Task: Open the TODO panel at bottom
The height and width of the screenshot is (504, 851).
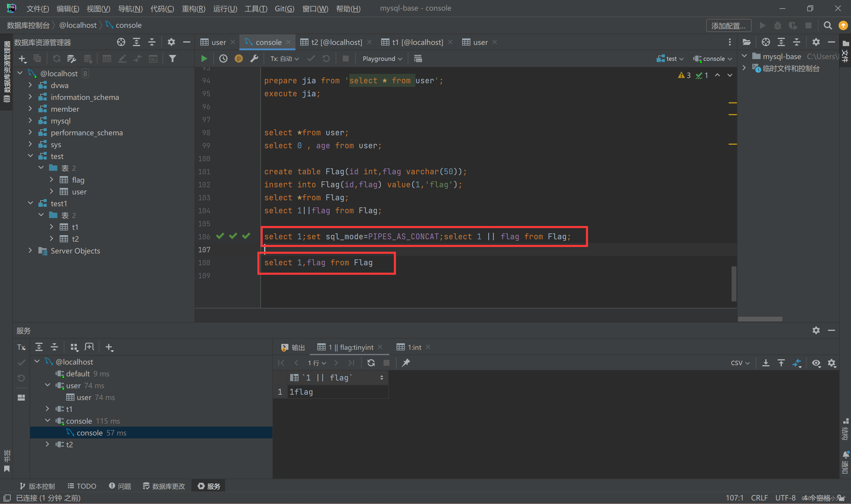Action: click(82, 486)
